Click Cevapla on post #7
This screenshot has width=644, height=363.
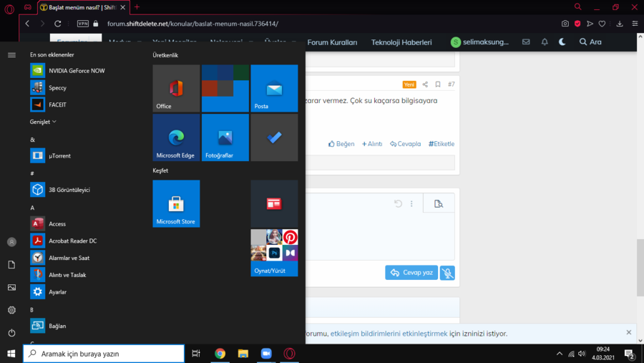point(406,144)
